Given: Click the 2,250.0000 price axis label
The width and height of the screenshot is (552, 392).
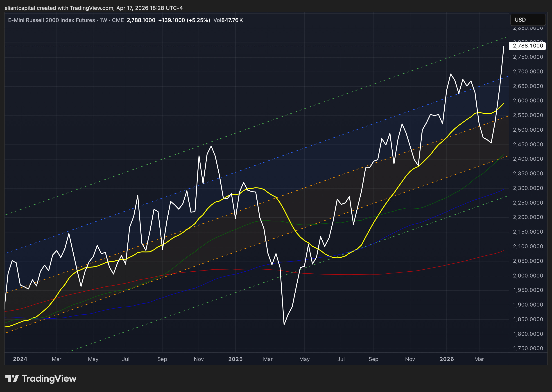Looking at the screenshot, I should click(x=528, y=203).
